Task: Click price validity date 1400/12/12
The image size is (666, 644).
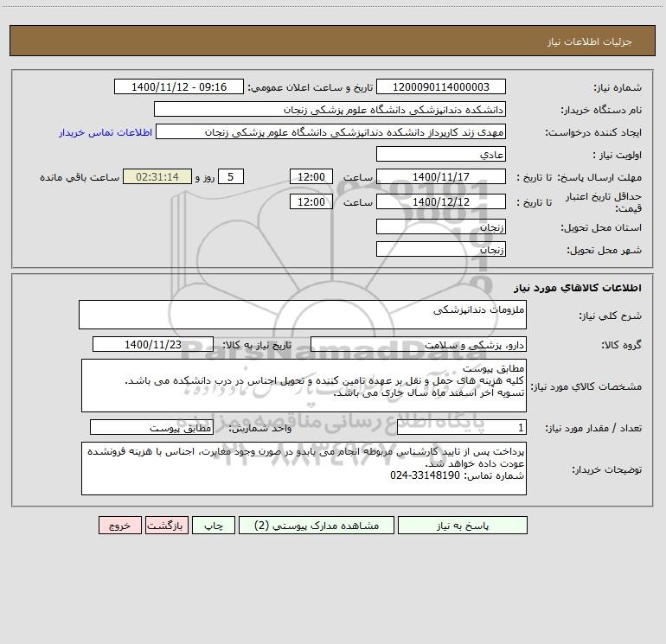Action: [x=441, y=201]
